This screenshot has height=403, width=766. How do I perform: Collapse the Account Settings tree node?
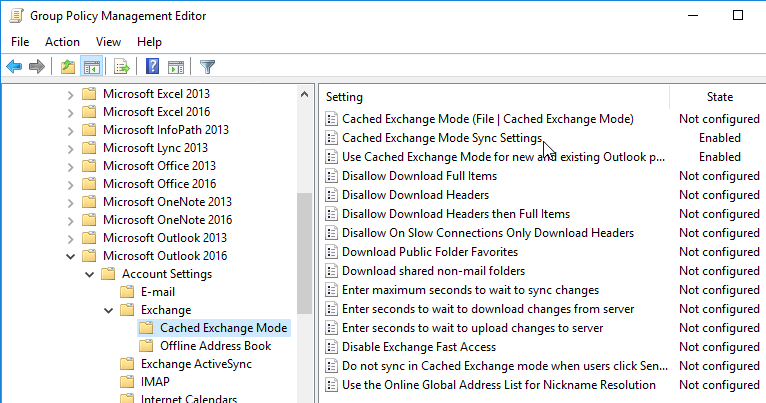point(89,274)
